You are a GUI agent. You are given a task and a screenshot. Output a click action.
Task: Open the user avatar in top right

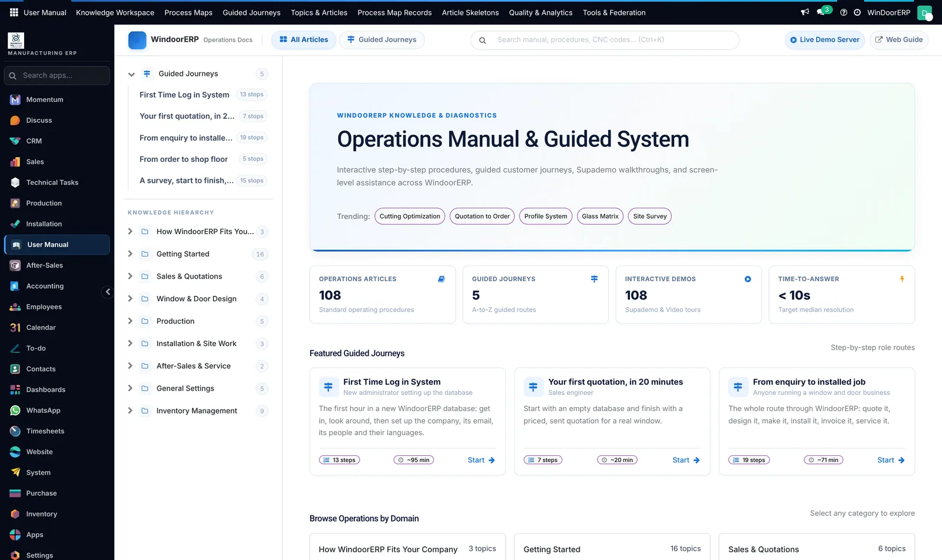(x=925, y=12)
